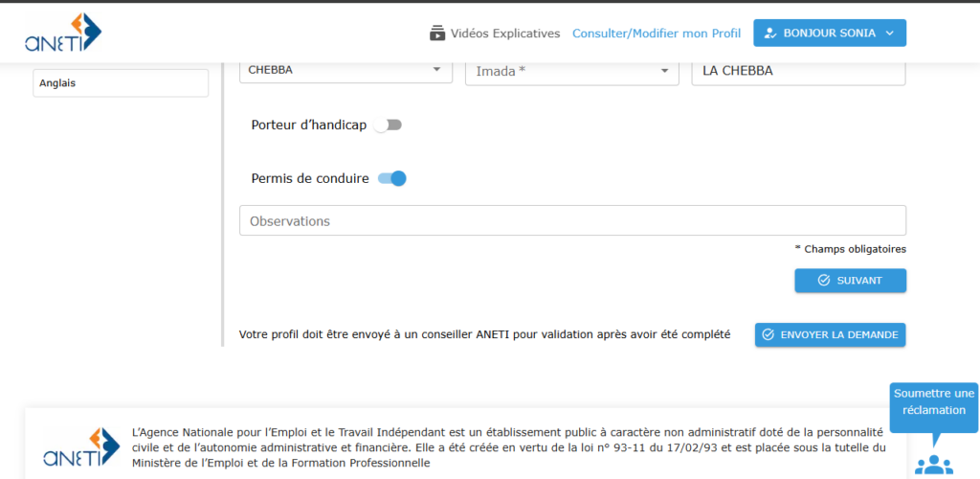
Task: Click the checkmark icon on the Suivant button
Action: tap(824, 281)
